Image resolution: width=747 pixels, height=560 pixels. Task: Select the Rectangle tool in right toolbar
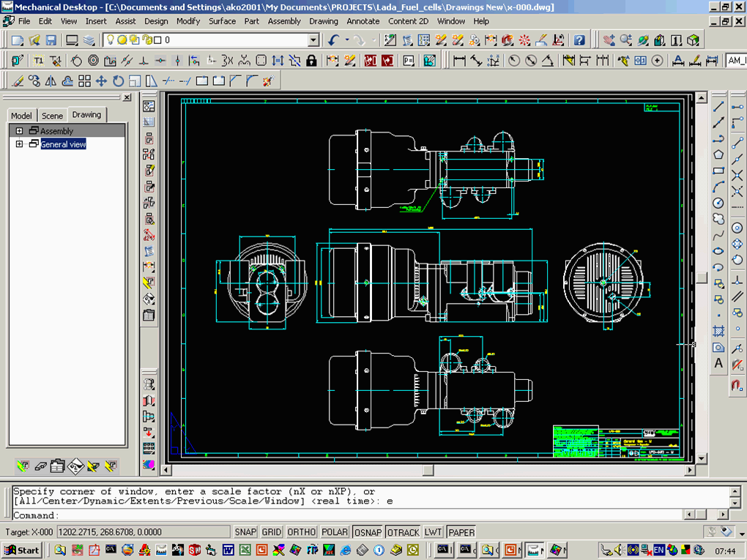[718, 171]
